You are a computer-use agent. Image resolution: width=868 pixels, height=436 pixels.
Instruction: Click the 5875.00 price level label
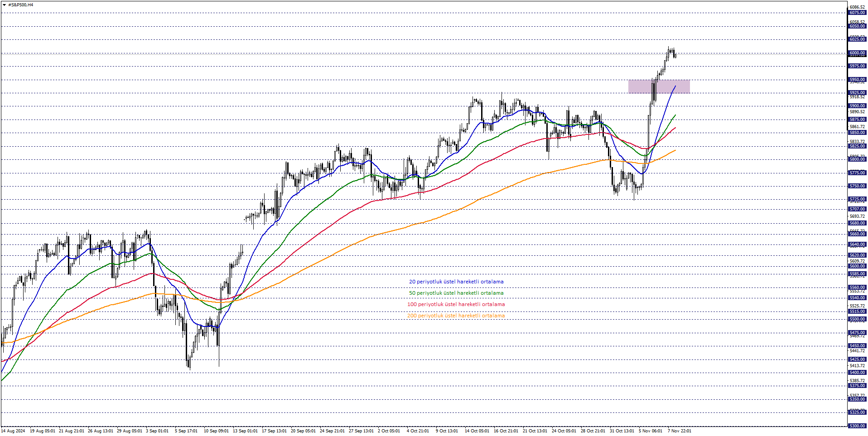[x=857, y=120]
